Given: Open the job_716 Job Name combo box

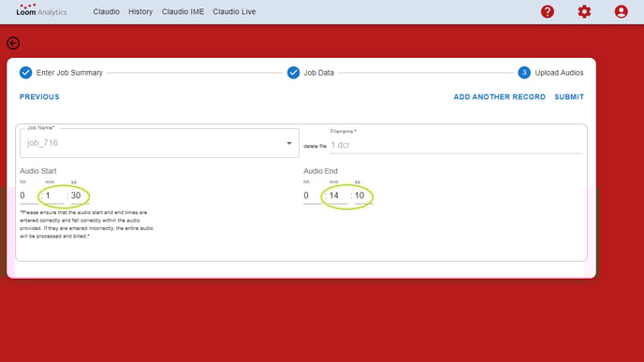Looking at the screenshot, I should click(x=159, y=143).
